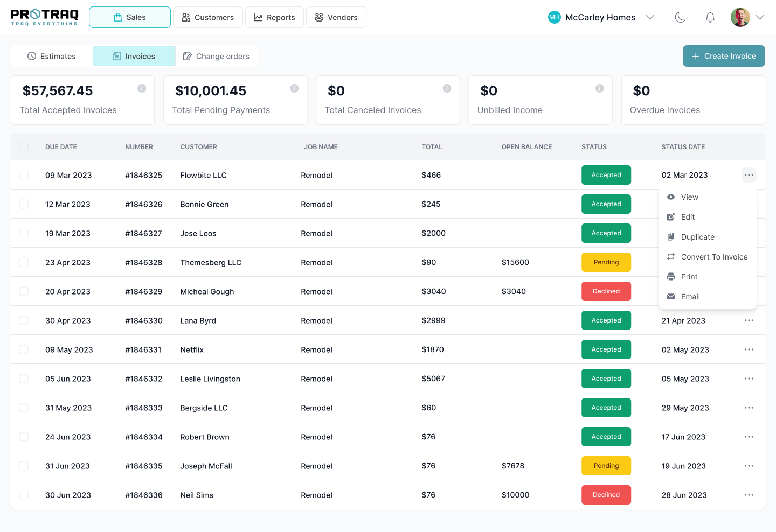
Task: Open actions menu for Netflix invoice row
Action: pos(749,349)
